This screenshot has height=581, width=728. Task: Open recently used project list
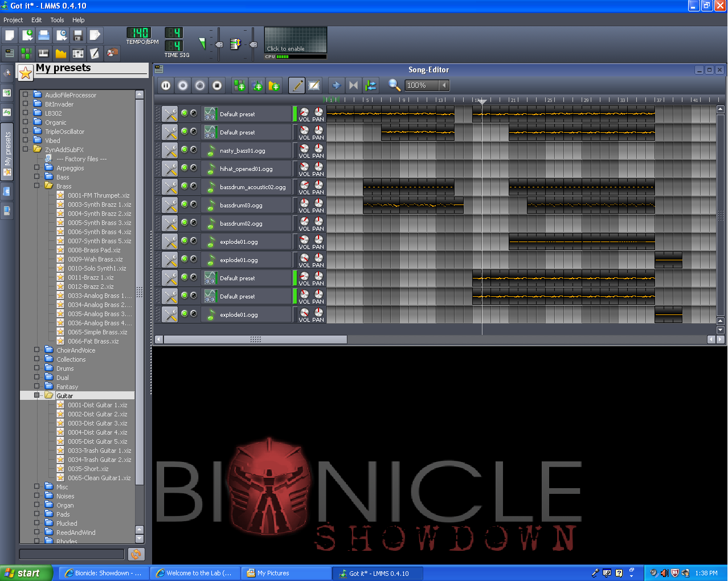(61, 35)
